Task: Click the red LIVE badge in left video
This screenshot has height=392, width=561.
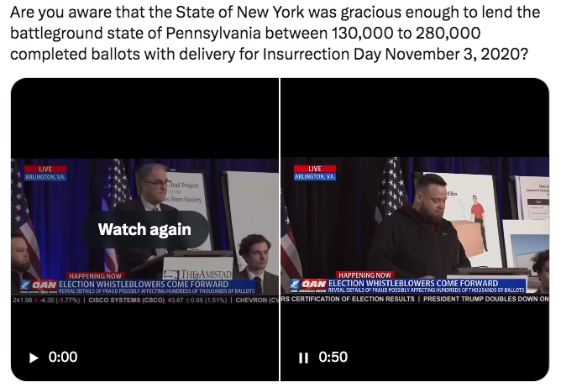Action: [45, 169]
